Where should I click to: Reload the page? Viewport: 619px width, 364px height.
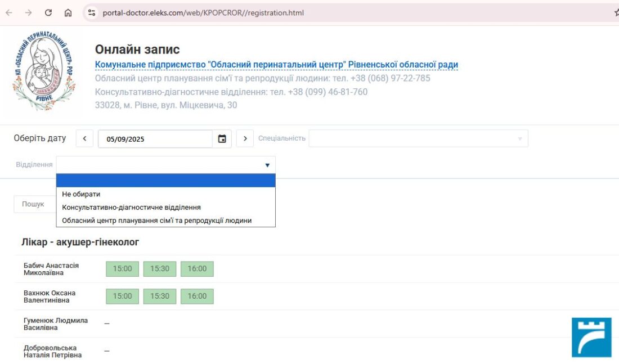[x=48, y=12]
